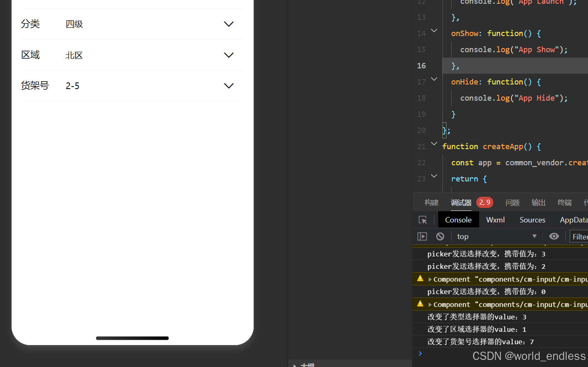Click line number 16 in the editor gutter
588x367 pixels.
point(421,66)
